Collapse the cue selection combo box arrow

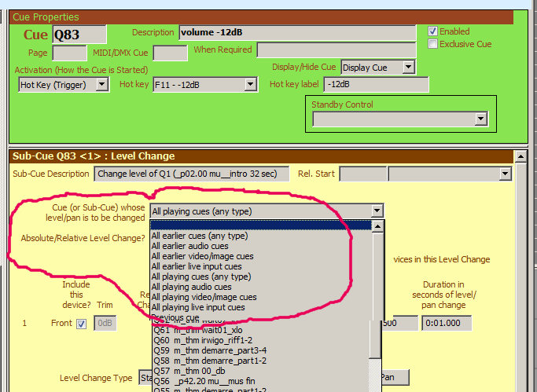click(377, 211)
